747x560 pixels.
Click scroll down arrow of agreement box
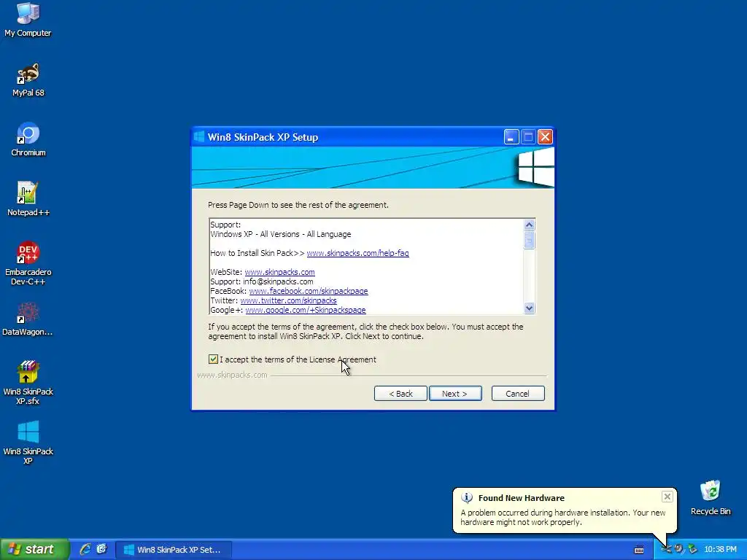(x=529, y=308)
